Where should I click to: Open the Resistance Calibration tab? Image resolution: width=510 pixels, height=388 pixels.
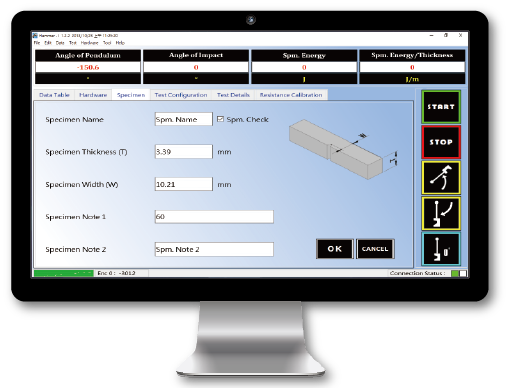click(x=291, y=95)
